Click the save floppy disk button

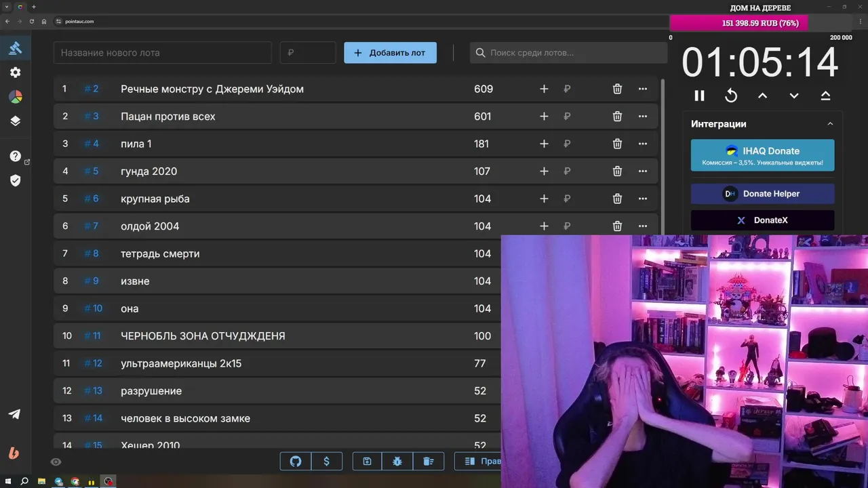click(x=367, y=462)
